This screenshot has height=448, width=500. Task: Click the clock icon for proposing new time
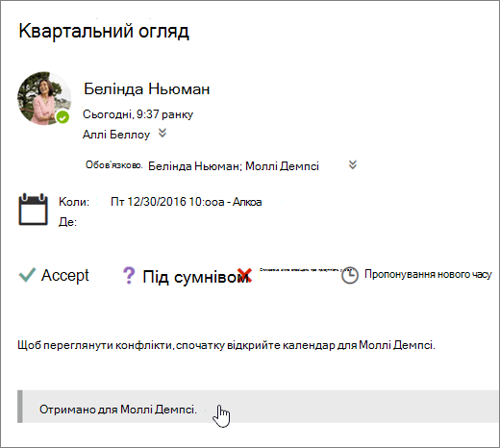(350, 275)
